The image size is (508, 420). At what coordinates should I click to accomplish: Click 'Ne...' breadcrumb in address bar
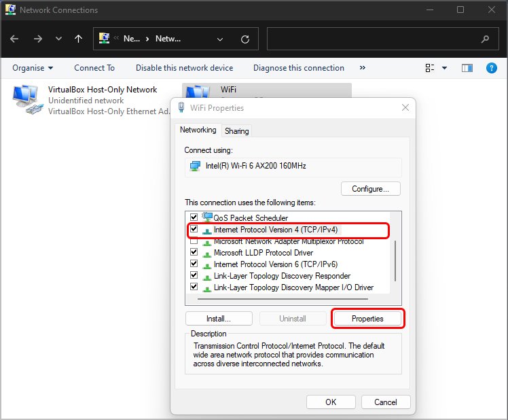pos(132,39)
